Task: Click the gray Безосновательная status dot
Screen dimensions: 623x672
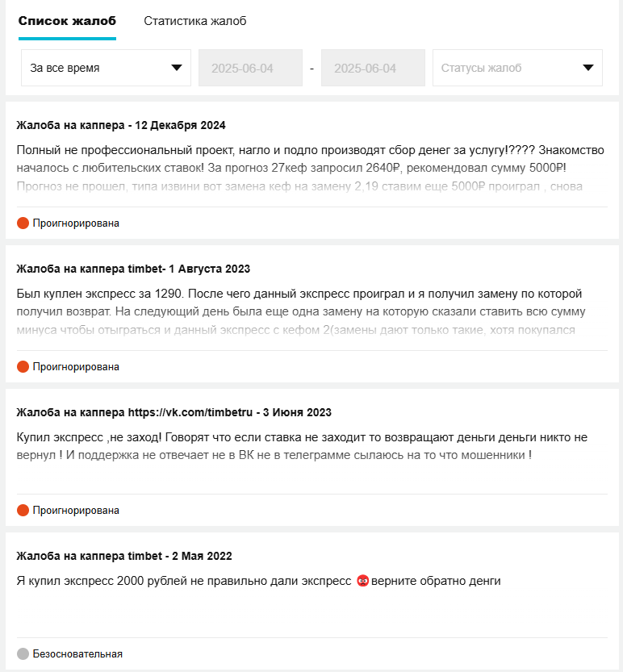Action: (x=23, y=653)
